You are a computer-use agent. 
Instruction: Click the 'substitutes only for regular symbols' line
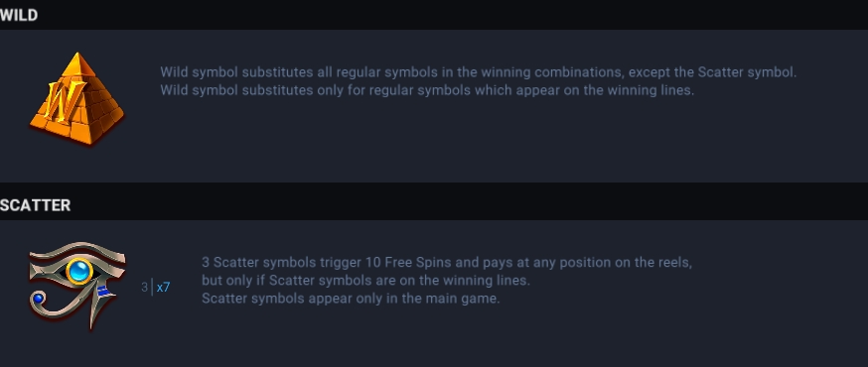point(427,90)
